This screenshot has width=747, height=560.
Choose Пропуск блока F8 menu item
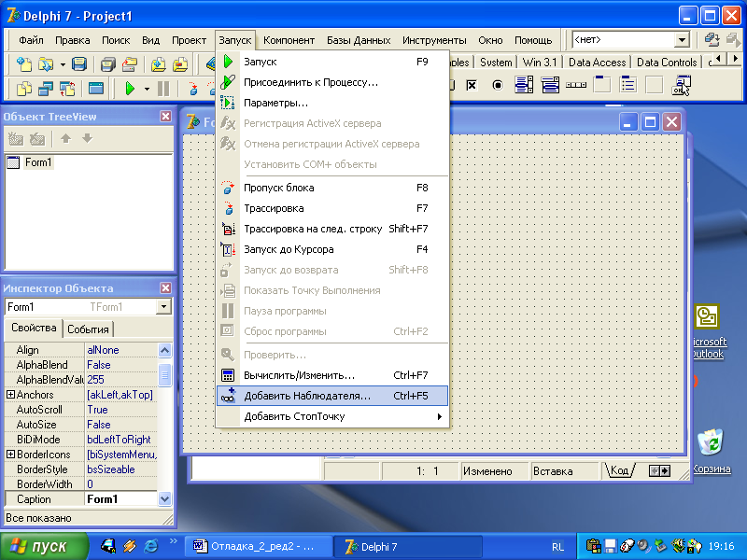tap(332, 188)
